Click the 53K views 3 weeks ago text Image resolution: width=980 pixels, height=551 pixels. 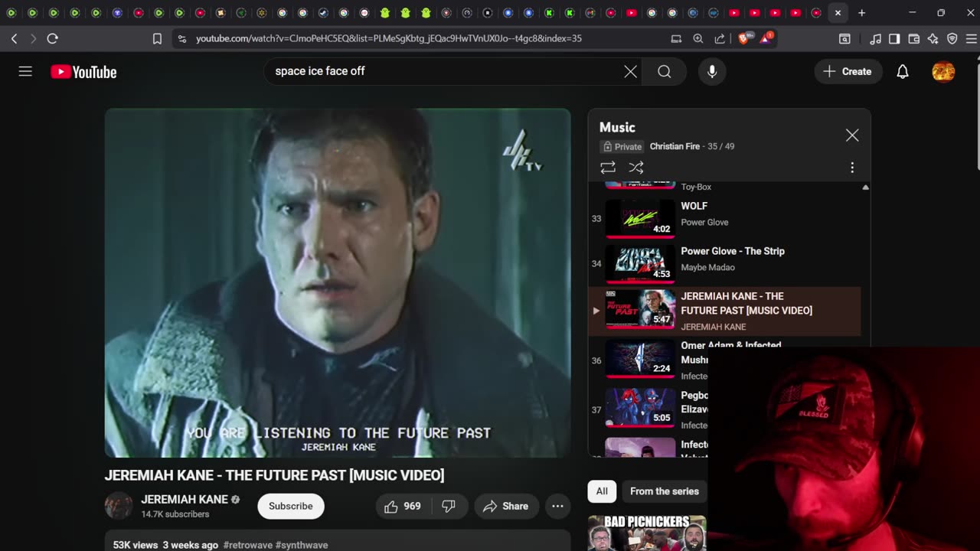(165, 545)
